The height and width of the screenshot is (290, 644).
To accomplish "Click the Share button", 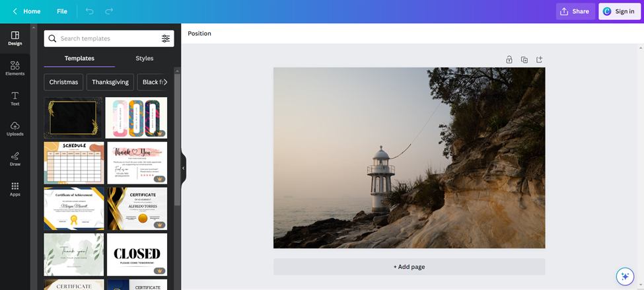I will coord(575,11).
